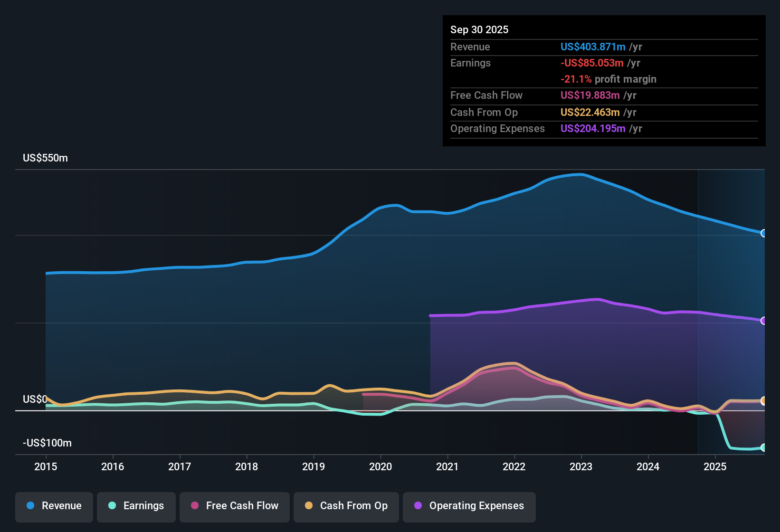This screenshot has width=780, height=532.
Task: Click the pink Free Cash Flow legend dot
Action: coord(194,506)
